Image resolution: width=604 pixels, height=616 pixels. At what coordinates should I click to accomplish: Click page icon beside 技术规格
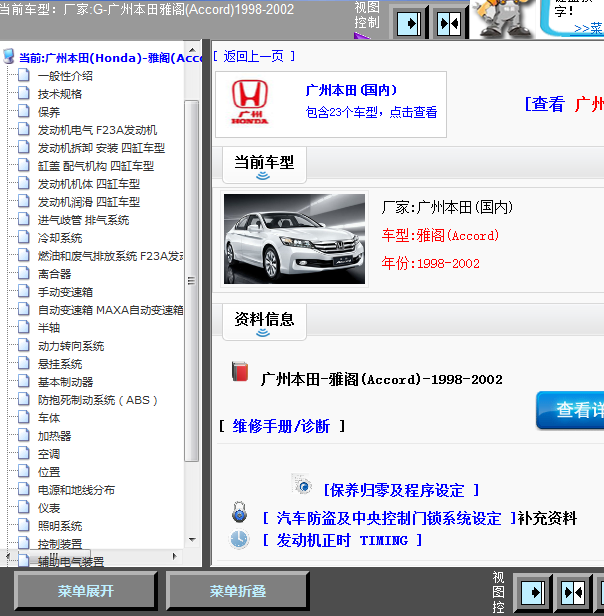(24, 93)
